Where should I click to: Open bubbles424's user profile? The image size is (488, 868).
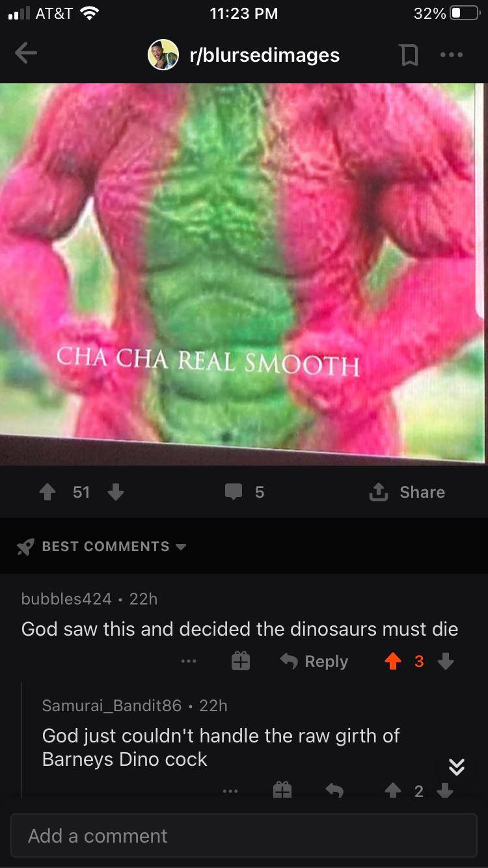66,599
